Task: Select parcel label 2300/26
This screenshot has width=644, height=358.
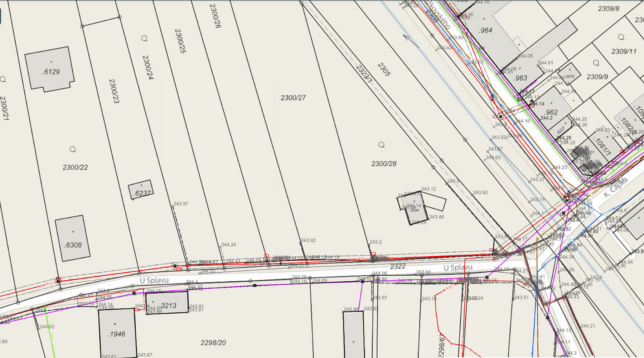Action: [x=215, y=16]
